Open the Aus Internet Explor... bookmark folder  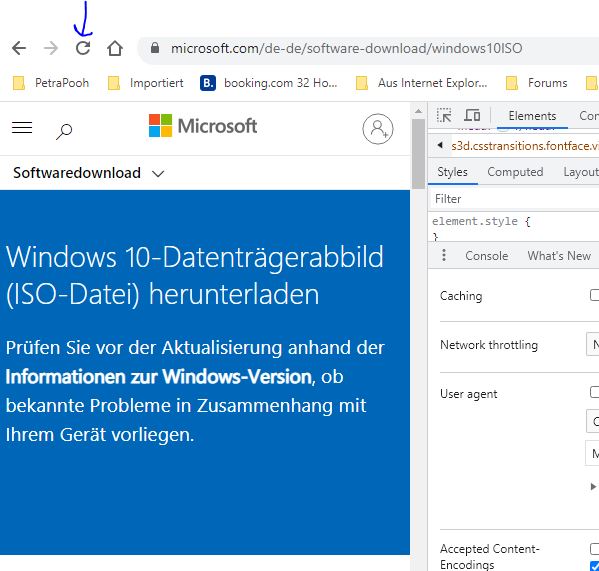pyautogui.click(x=422, y=83)
